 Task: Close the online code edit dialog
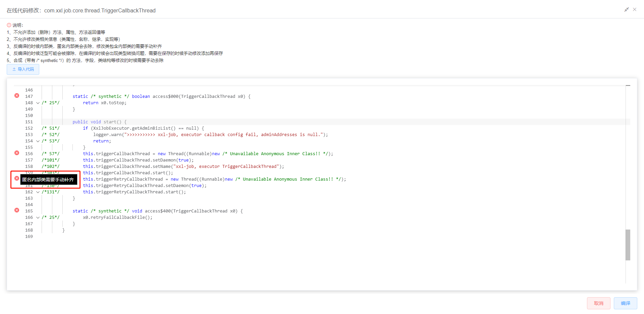635,9
